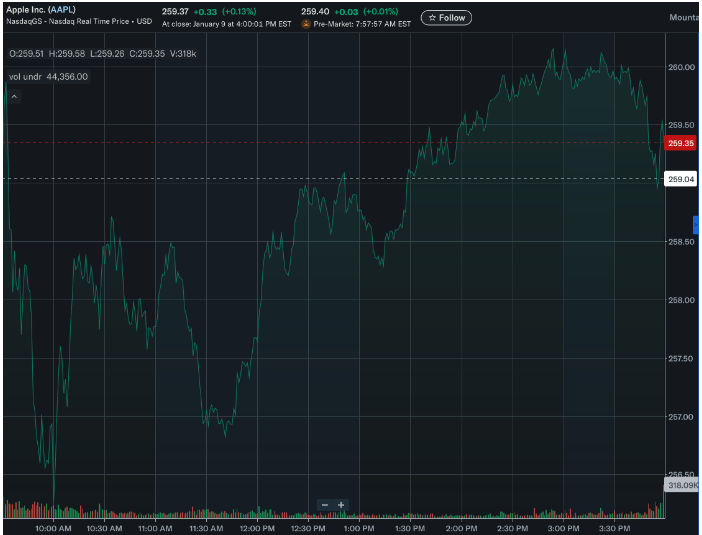Zoom out using the minus button

click(325, 505)
